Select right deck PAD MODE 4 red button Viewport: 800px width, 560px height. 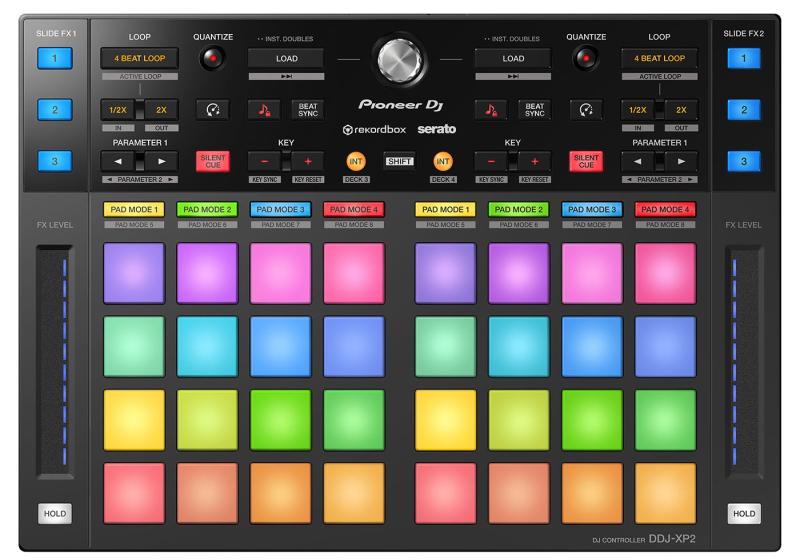665,210
